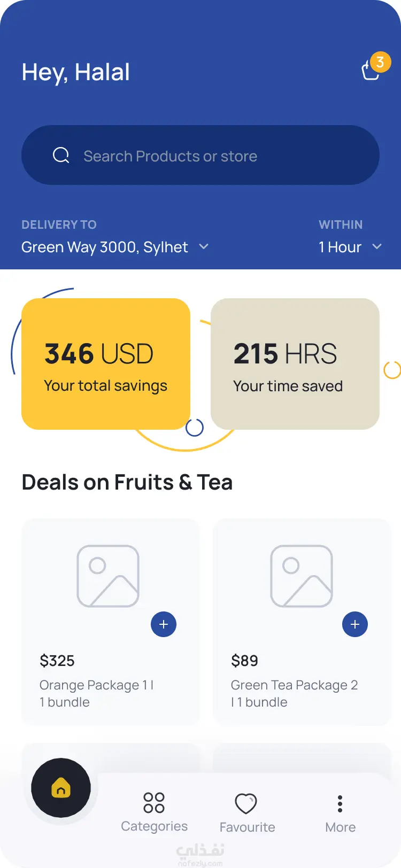401x868 pixels.
Task: Open the 215 HRS time saved card
Action: pyautogui.click(x=295, y=364)
